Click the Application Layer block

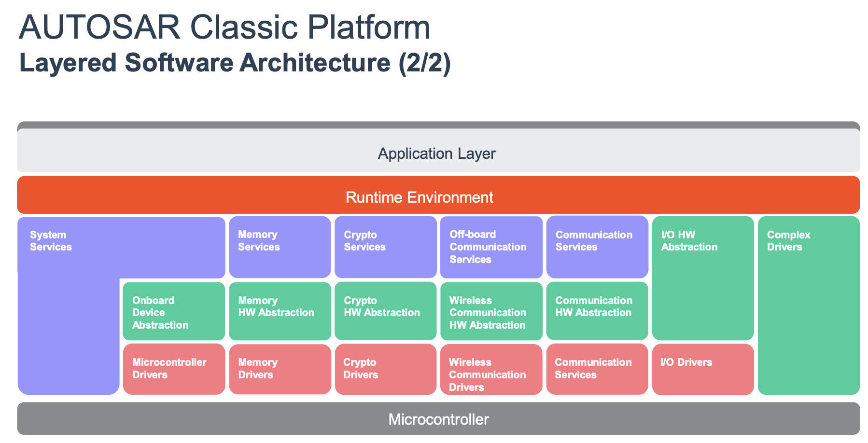[438, 151]
